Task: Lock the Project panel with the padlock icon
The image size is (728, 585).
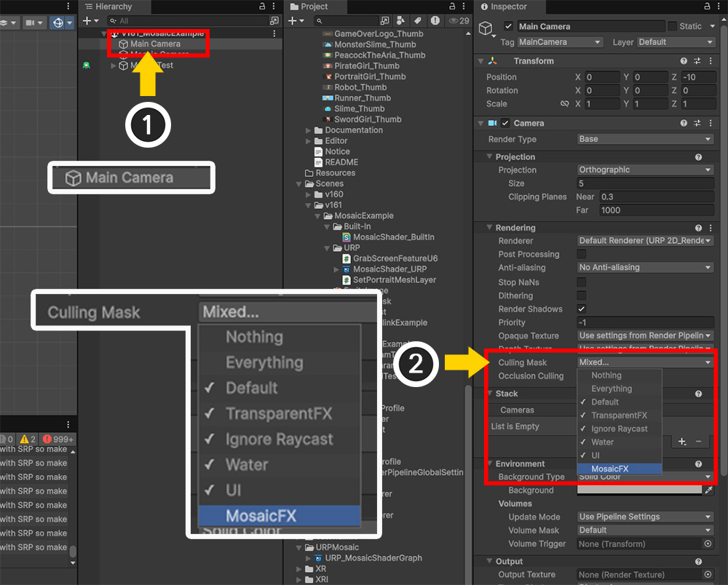Action: click(x=452, y=6)
